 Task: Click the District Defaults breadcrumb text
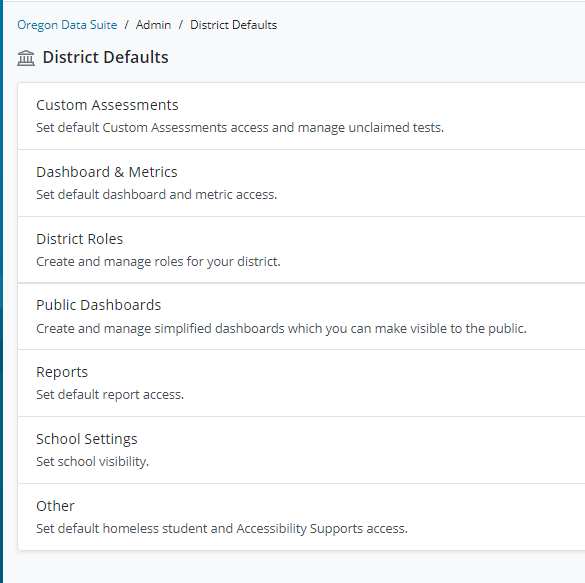pyautogui.click(x=234, y=25)
